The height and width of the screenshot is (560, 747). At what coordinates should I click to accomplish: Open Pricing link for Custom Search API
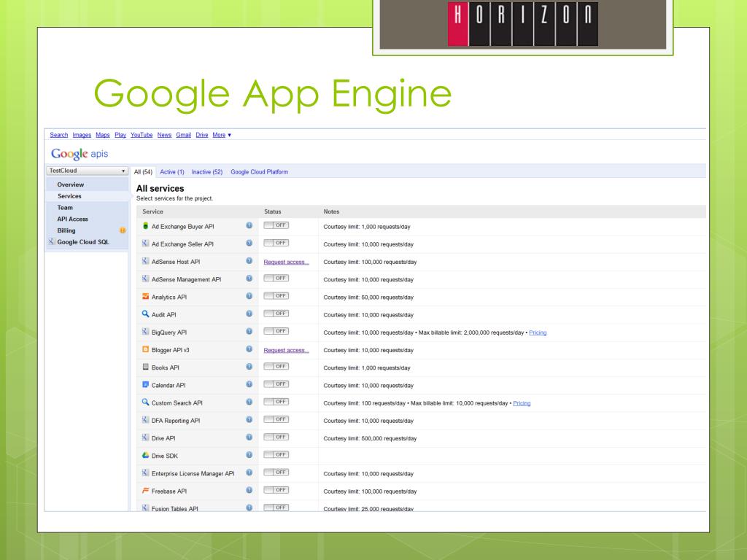522,402
